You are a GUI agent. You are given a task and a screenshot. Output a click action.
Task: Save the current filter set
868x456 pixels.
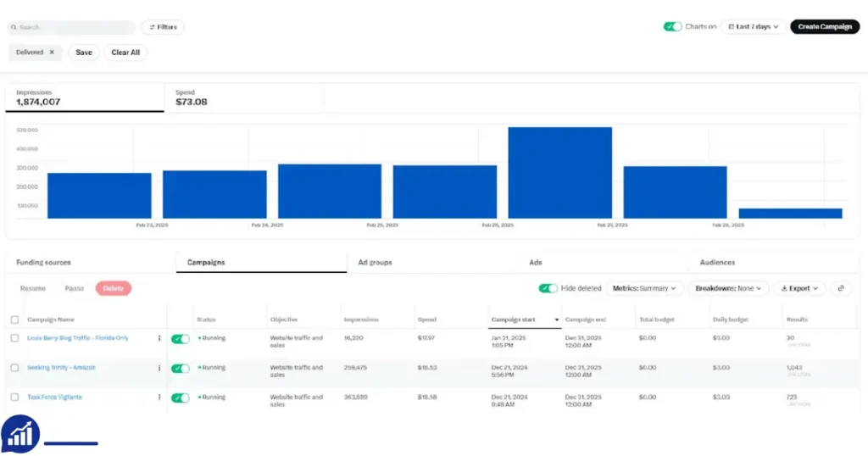coord(84,53)
